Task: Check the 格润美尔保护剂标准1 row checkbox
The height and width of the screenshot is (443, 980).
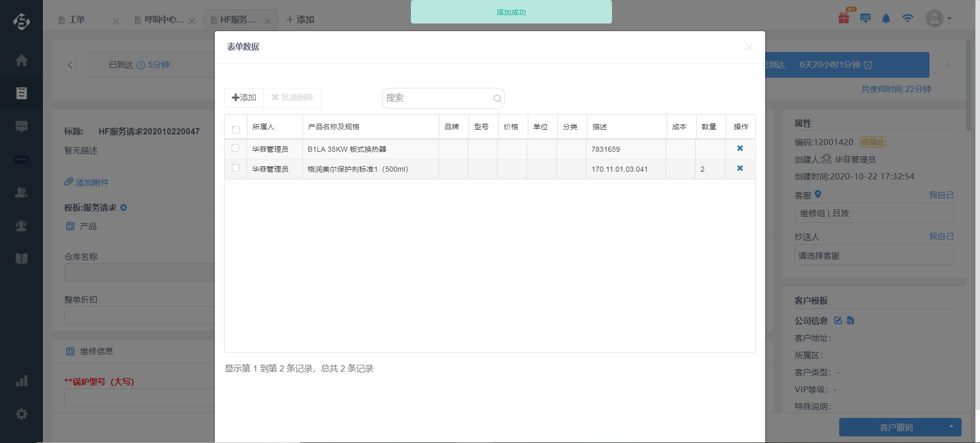Action: click(x=235, y=168)
